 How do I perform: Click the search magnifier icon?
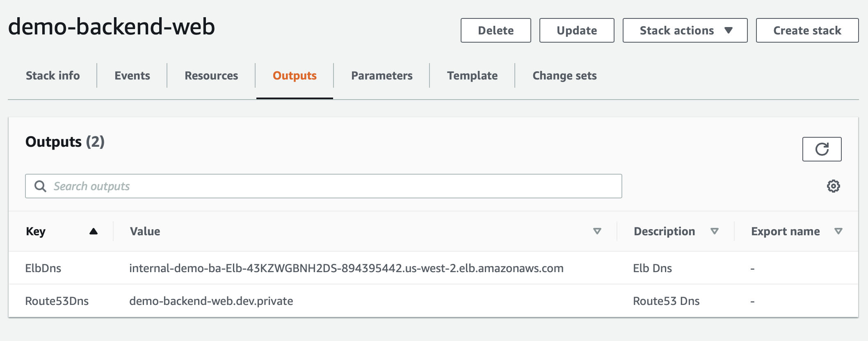coord(40,186)
